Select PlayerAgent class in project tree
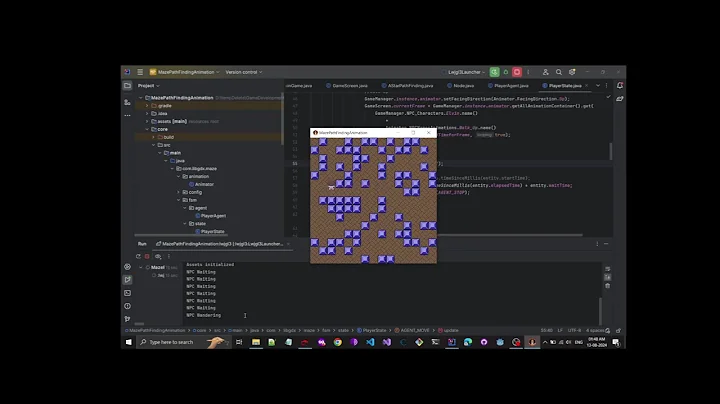The image size is (720, 404). (x=210, y=216)
